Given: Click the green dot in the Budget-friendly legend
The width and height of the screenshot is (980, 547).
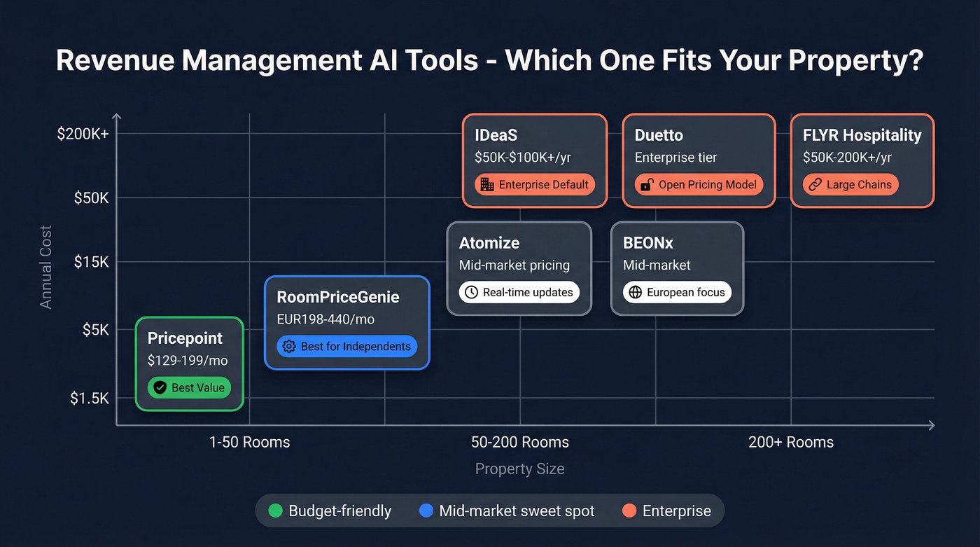Looking at the screenshot, I should point(275,511).
